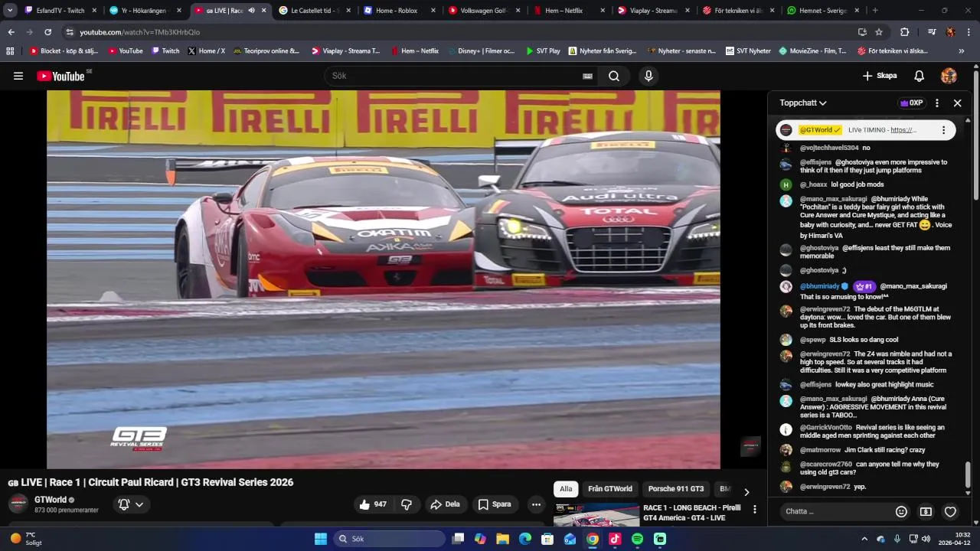
Task: Send a heart reaction in chat
Action: (950, 511)
